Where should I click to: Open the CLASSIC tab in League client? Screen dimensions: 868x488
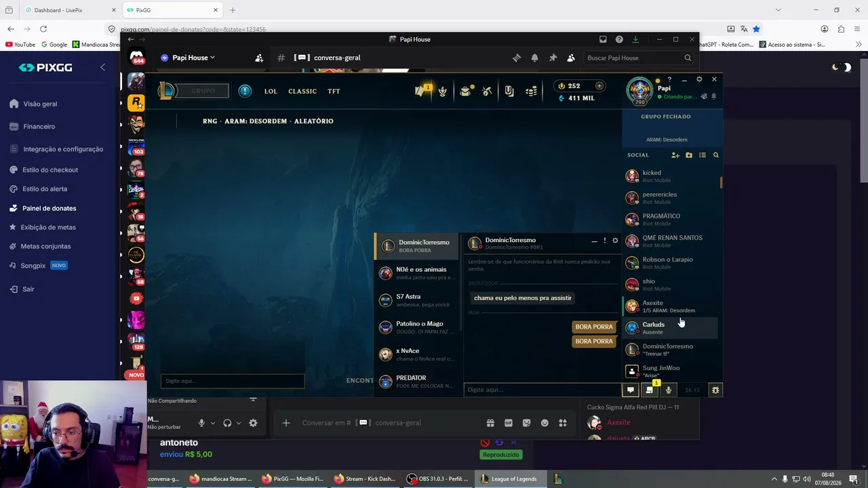[302, 91]
